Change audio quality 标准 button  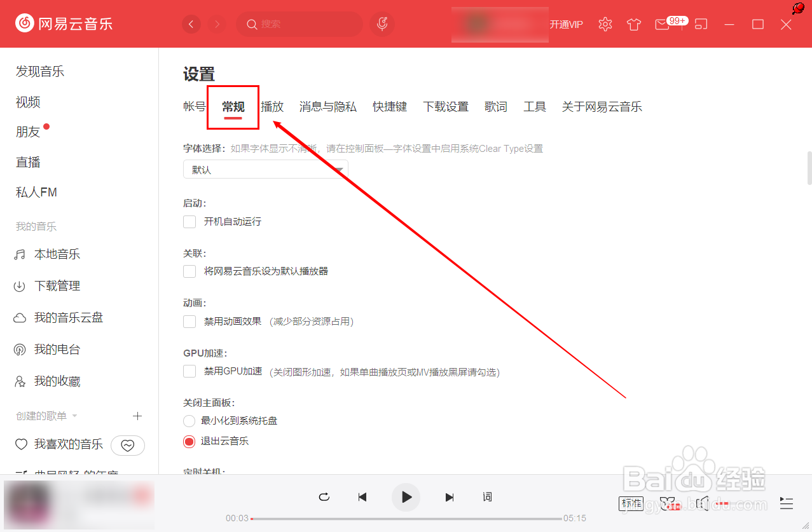point(631,503)
